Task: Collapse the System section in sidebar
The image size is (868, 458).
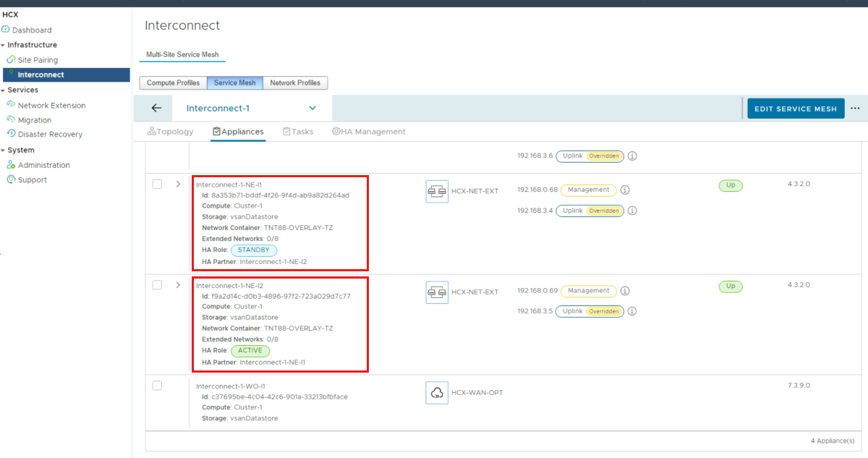Action: pyautogui.click(x=3, y=150)
